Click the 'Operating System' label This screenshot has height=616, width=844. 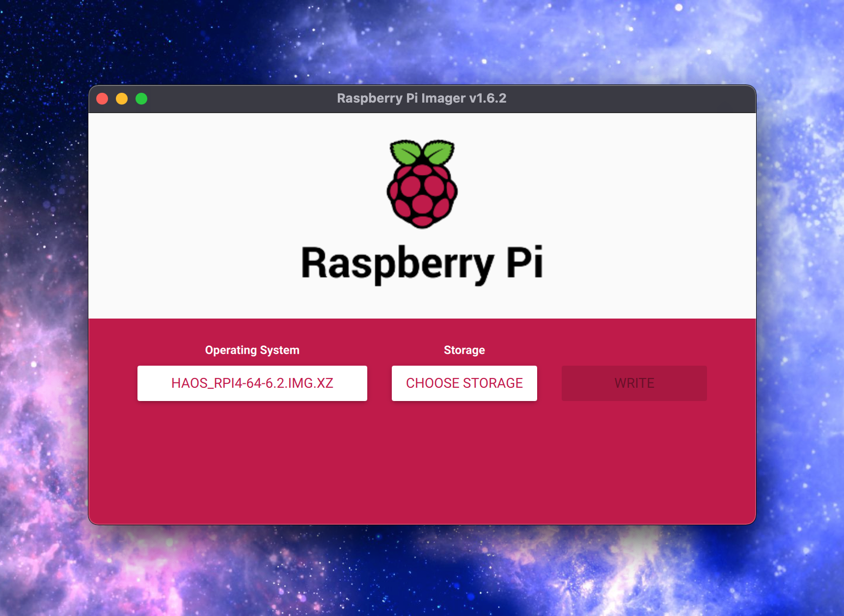point(252,350)
